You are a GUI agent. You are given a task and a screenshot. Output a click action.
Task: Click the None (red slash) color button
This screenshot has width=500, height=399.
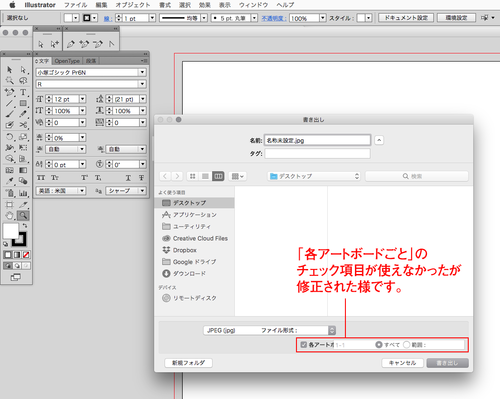[26, 255]
